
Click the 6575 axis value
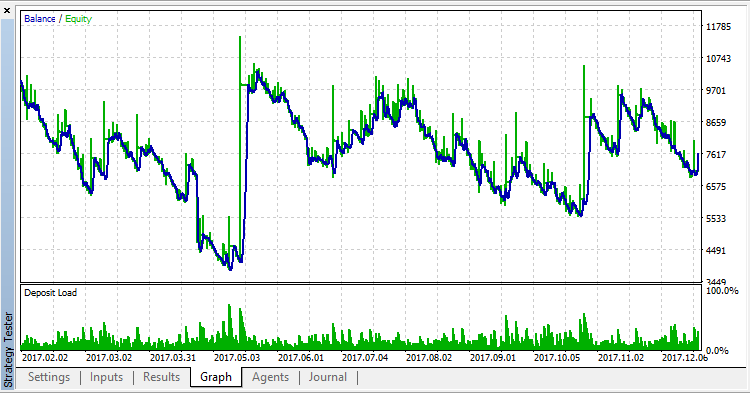[716, 186]
